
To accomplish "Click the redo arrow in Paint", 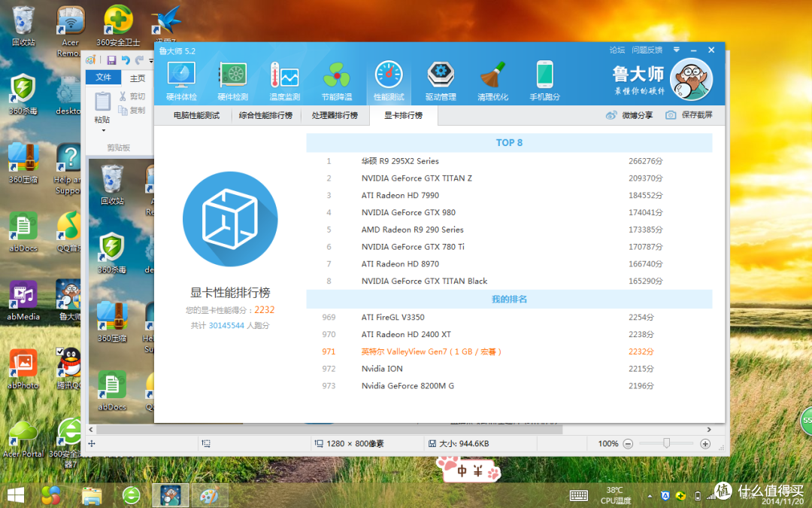I will (139, 60).
